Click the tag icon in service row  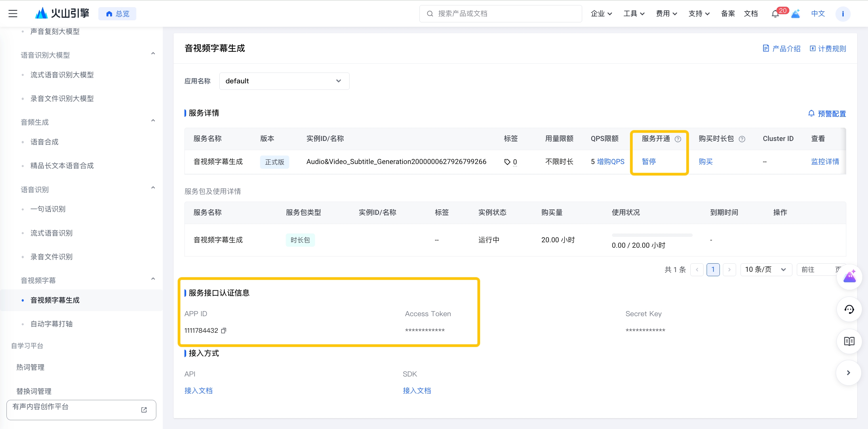(507, 162)
